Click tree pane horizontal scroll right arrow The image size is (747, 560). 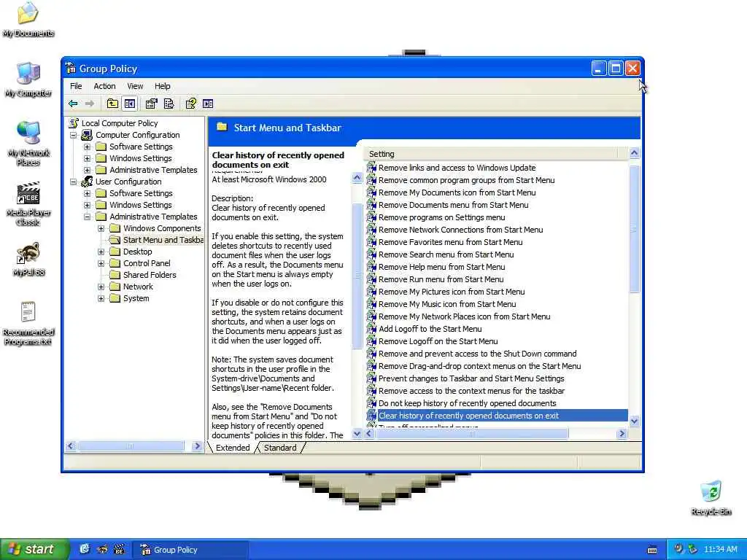click(197, 446)
